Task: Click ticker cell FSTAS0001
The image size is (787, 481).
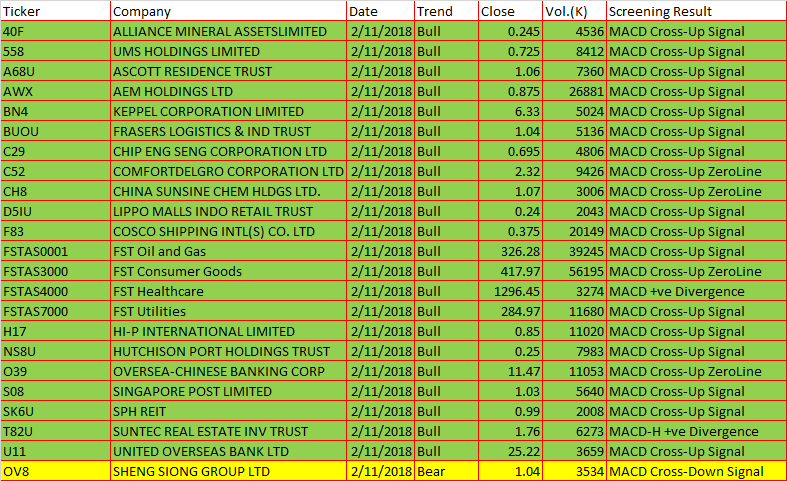Action: 55,251
